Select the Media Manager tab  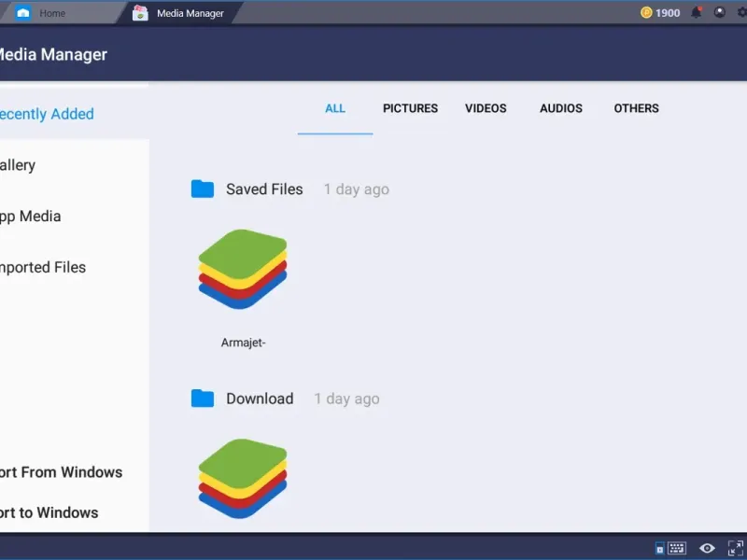tap(181, 13)
